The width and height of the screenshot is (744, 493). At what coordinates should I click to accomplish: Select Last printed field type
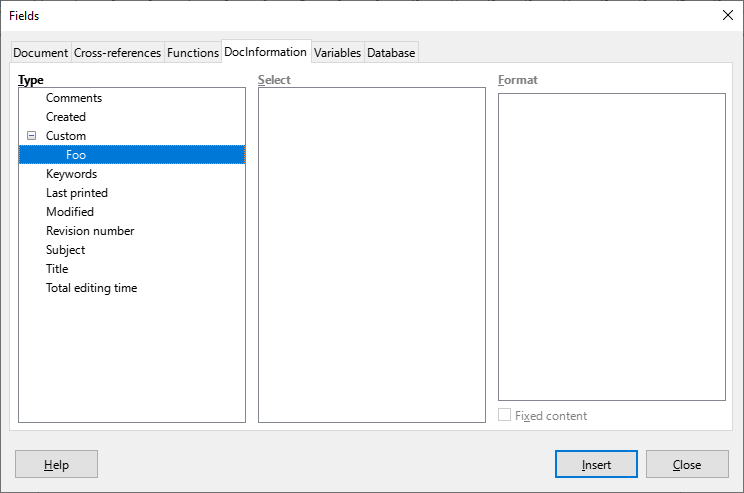click(77, 193)
